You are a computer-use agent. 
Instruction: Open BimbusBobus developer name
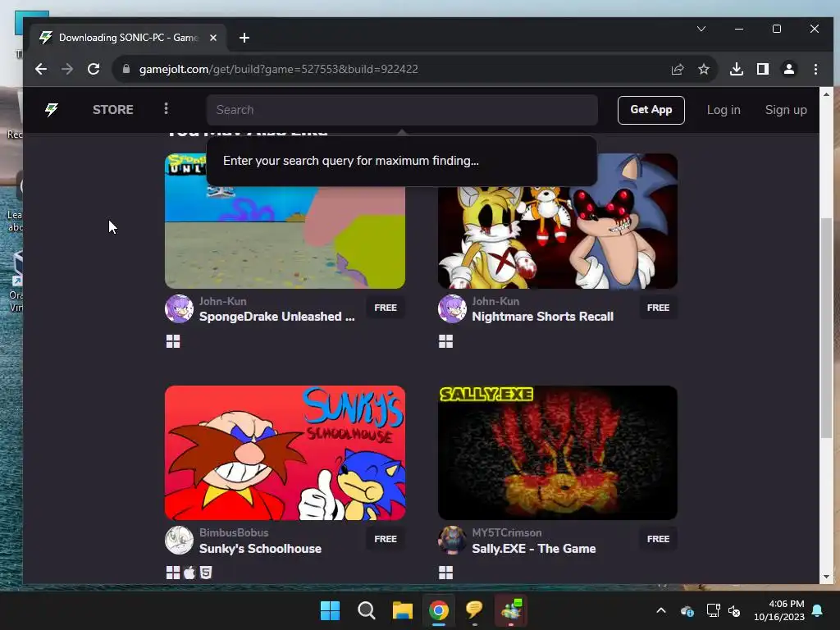(234, 532)
